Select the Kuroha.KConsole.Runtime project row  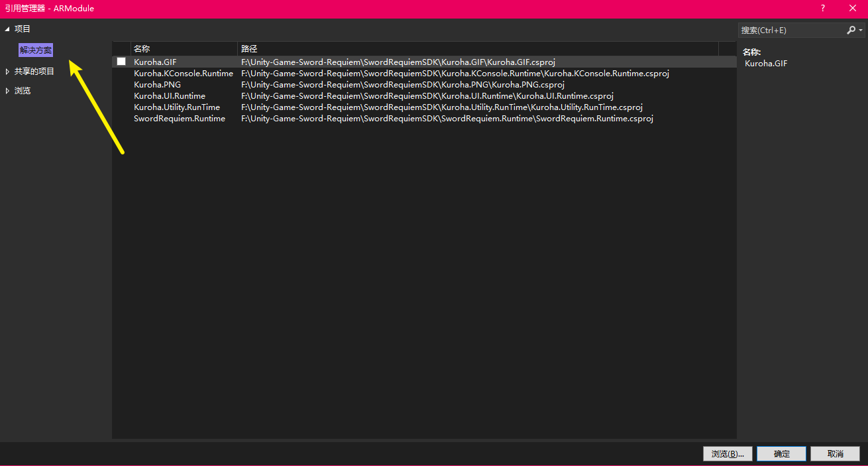[184, 74]
